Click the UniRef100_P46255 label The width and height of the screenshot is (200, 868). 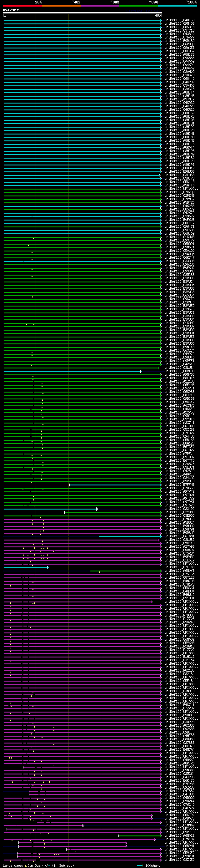click(x=179, y=206)
